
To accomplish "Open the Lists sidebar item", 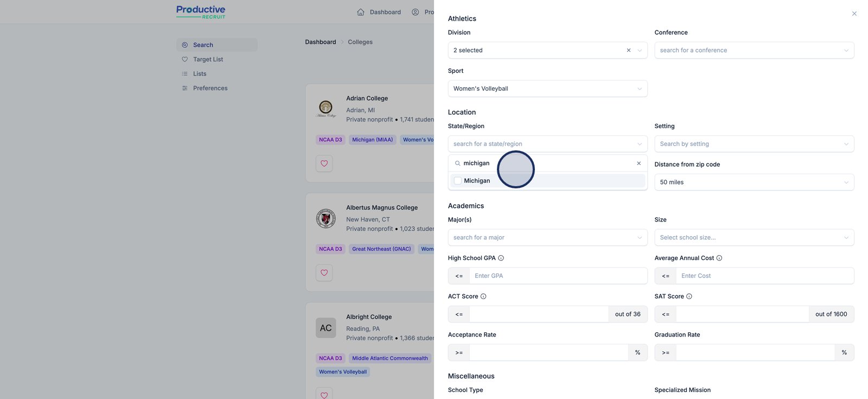I will click(200, 74).
